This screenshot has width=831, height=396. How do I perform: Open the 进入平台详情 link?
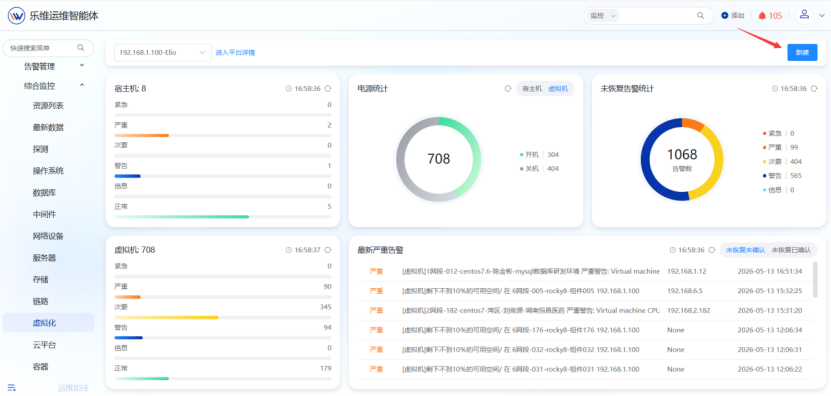click(x=235, y=52)
